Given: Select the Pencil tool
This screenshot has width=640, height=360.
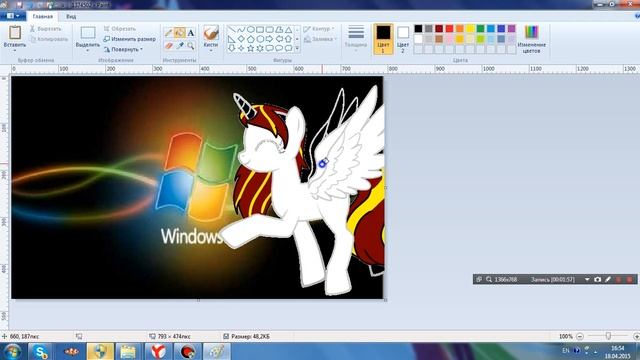Looking at the screenshot, I should pos(169,33).
